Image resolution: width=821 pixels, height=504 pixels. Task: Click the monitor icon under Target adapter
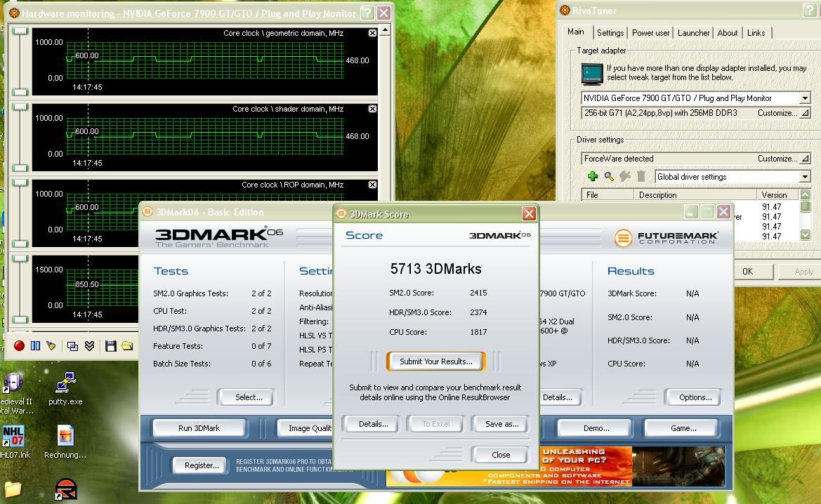592,74
